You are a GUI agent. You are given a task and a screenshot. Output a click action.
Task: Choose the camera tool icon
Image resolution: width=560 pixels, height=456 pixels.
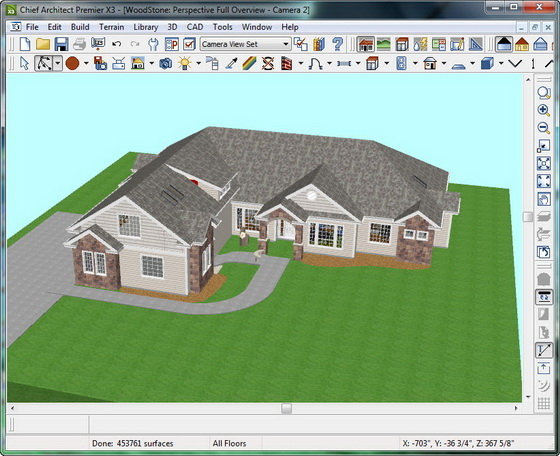coord(165,64)
